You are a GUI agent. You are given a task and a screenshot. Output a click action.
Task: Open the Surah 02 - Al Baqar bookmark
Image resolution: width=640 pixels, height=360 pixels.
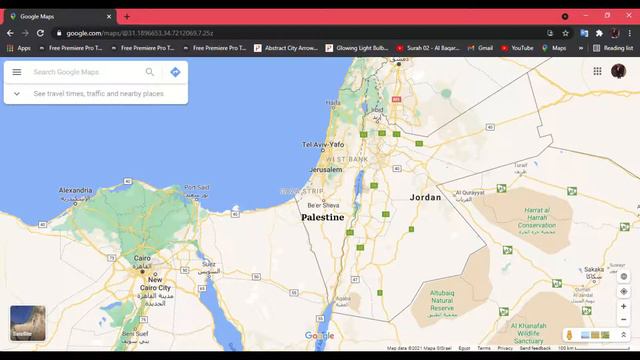[x=428, y=48]
